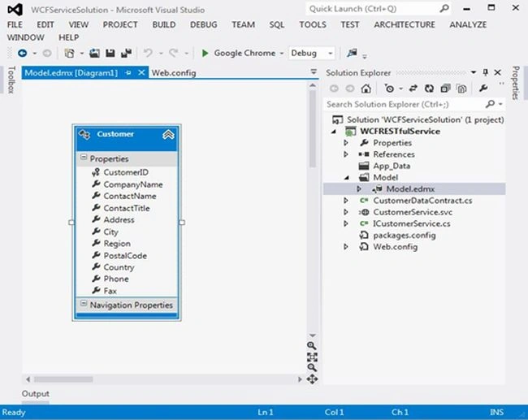Viewport: 528px width, 420px height.
Task: Click the Collapse All icon in Solution Explorer
Action: (445, 89)
